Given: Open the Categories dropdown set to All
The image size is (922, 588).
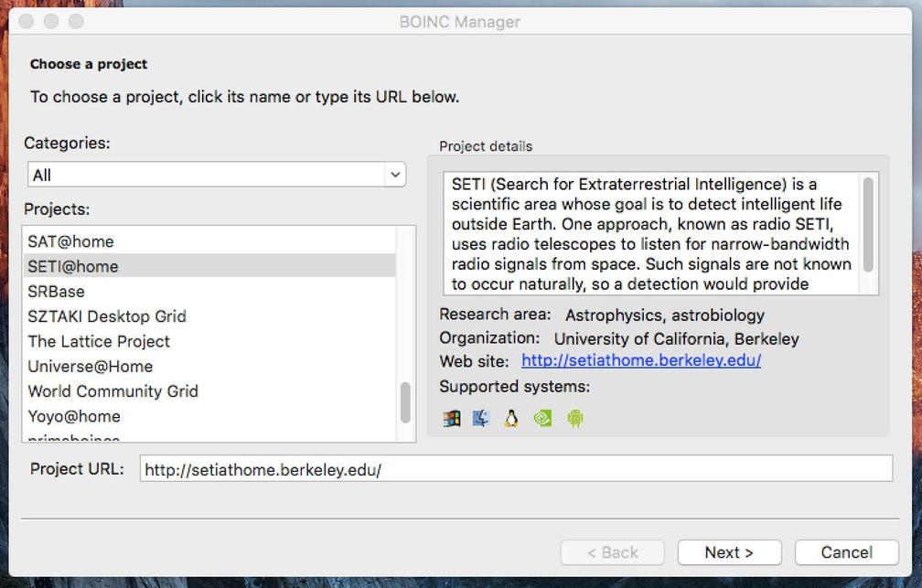Looking at the screenshot, I should click(217, 175).
